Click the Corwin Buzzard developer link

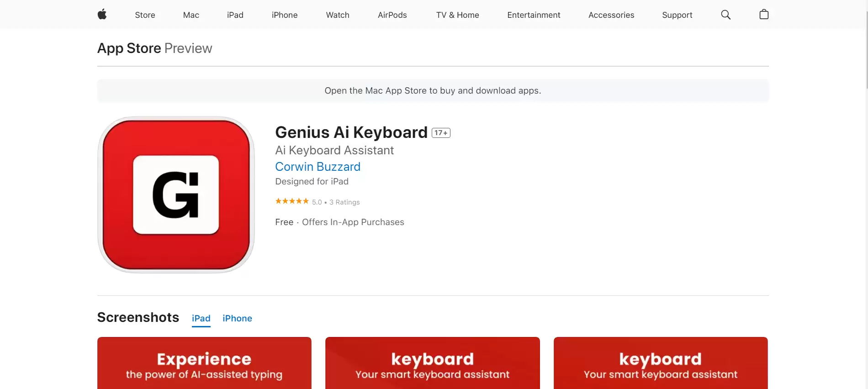(318, 167)
